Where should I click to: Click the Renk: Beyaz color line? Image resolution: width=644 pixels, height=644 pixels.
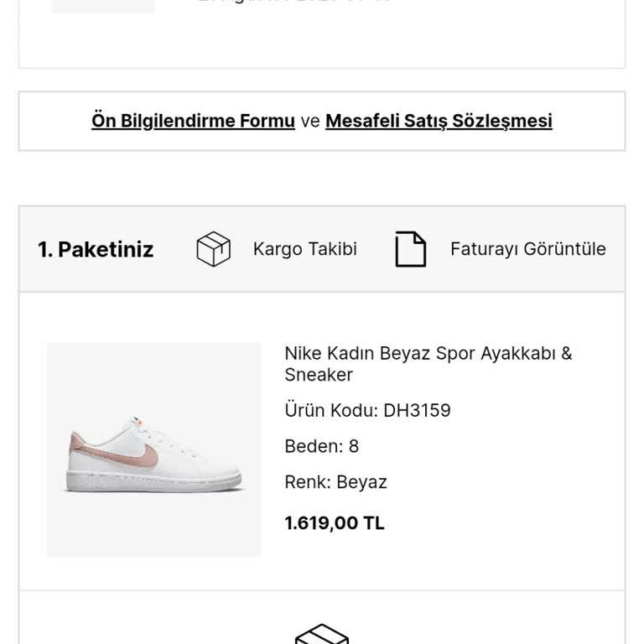335,482
